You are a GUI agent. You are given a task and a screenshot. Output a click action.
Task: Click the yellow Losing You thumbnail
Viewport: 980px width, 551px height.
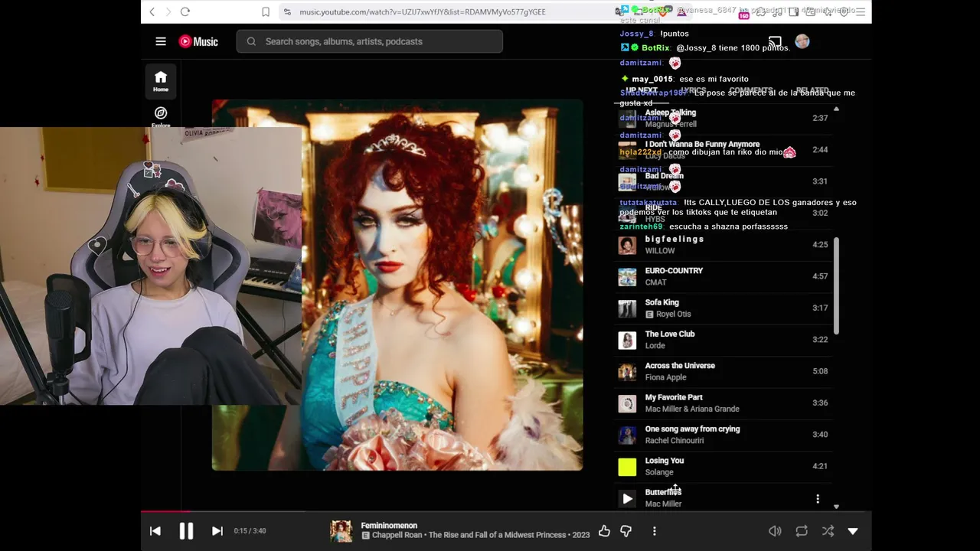click(x=627, y=466)
